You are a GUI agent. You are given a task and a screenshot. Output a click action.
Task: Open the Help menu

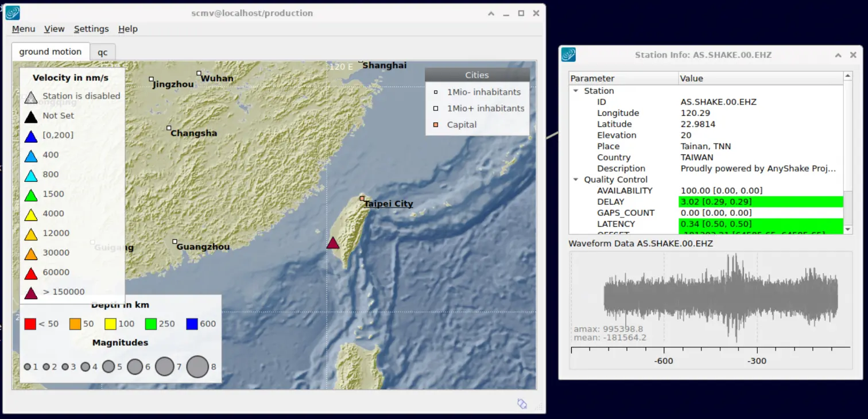click(x=128, y=29)
